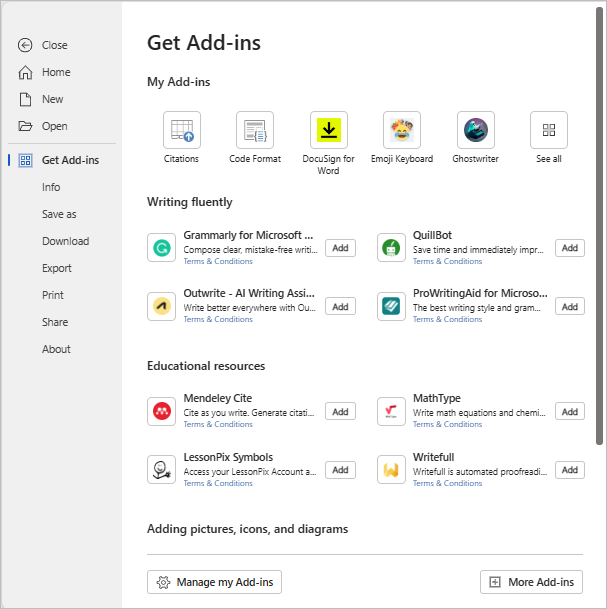607x609 pixels.
Task: Choose Export in the sidebar
Action: click(x=57, y=268)
